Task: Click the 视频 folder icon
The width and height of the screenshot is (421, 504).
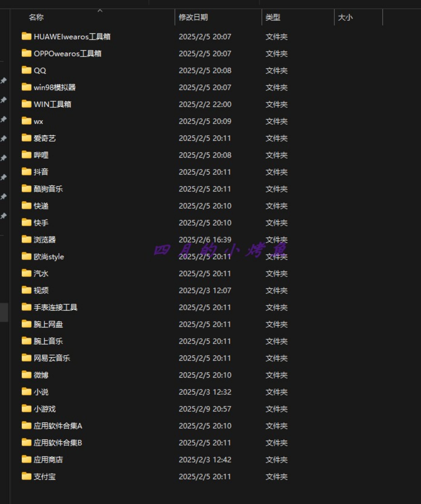Action: click(x=26, y=290)
